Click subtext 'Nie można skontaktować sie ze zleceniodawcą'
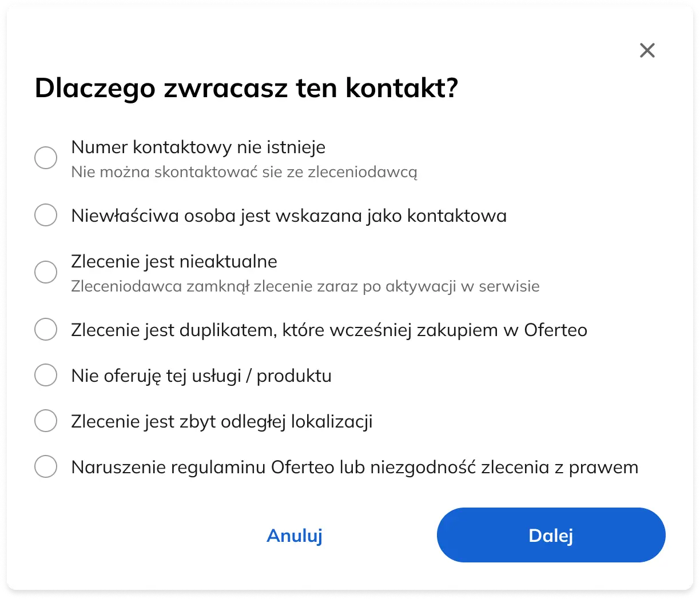The image size is (700, 599). [244, 172]
